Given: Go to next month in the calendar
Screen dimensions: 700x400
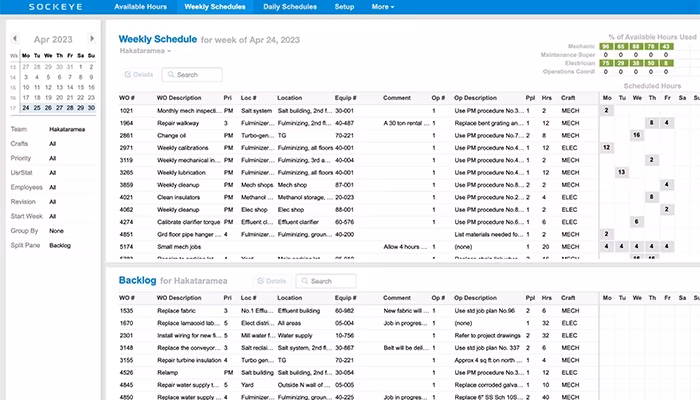Looking at the screenshot, I should click(92, 38).
